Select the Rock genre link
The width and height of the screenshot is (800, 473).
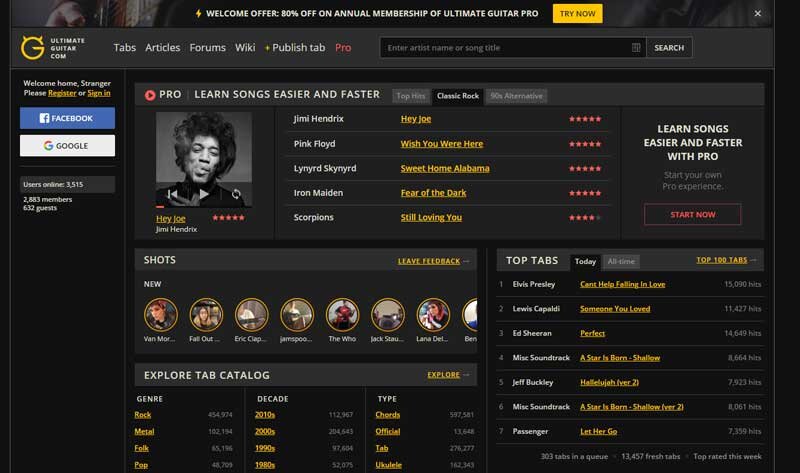click(143, 415)
